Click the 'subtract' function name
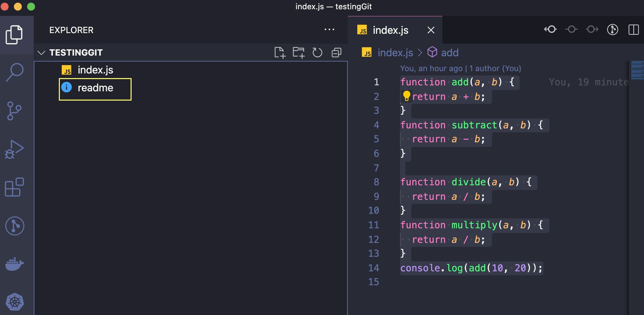 click(x=474, y=125)
